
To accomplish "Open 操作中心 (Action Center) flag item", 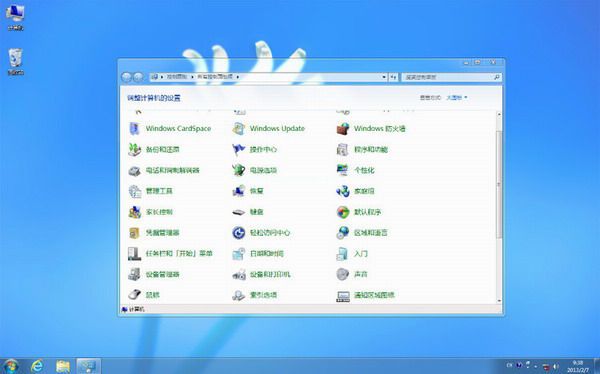I will point(254,149).
